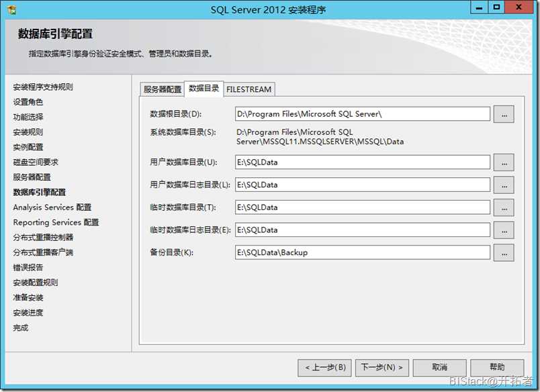Browse for the temp database directory (临时数据库目录)

pos(504,207)
